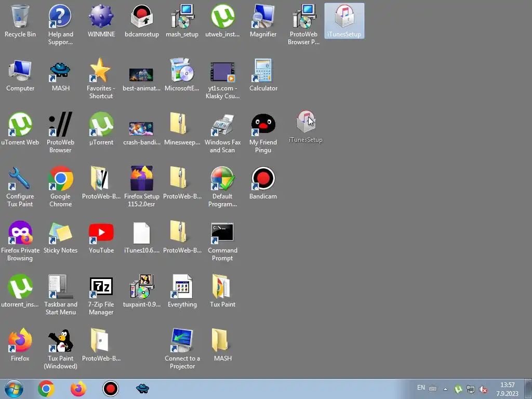Open Help and Support shortcut

click(x=60, y=24)
